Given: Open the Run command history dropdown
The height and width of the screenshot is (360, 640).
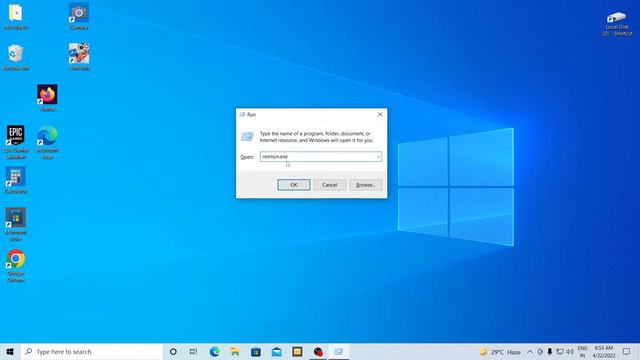Looking at the screenshot, I should pos(378,157).
